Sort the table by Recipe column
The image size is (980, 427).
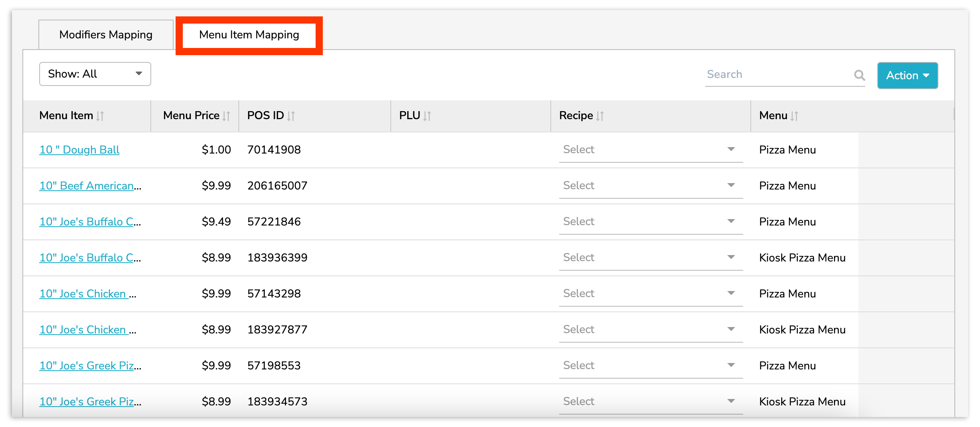tap(600, 116)
